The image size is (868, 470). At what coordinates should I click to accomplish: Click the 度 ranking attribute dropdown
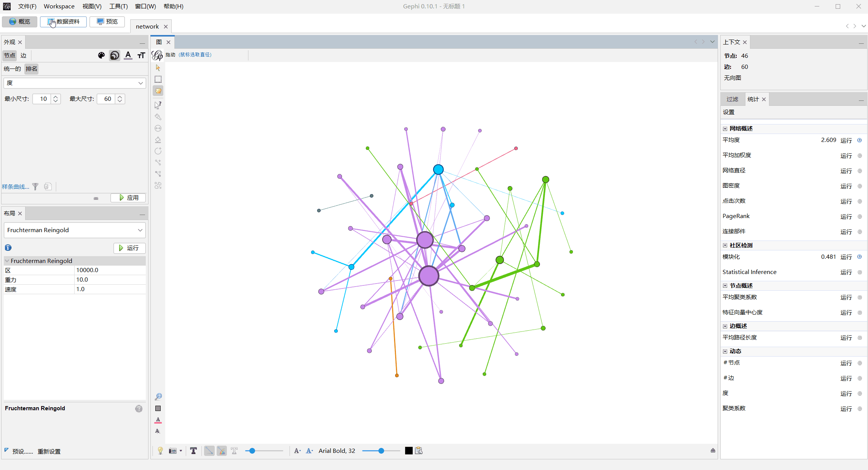[x=74, y=83]
